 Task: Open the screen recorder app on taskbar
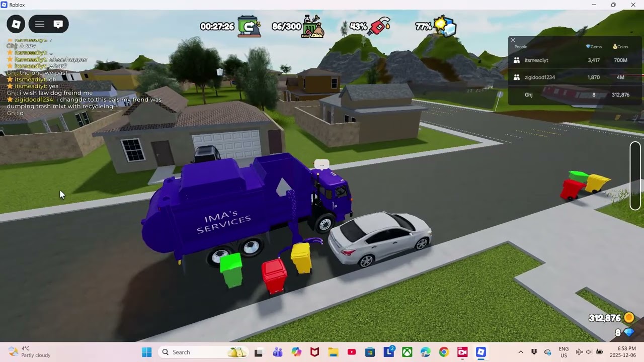[462, 352]
